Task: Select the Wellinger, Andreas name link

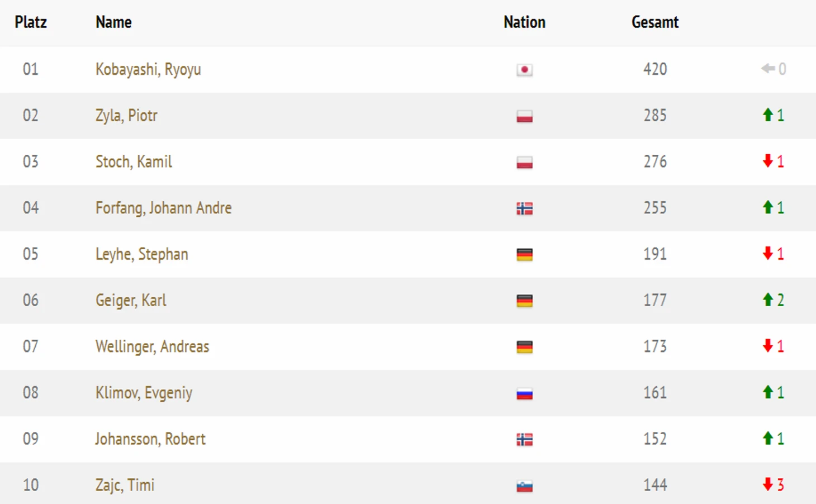Action: click(x=152, y=346)
